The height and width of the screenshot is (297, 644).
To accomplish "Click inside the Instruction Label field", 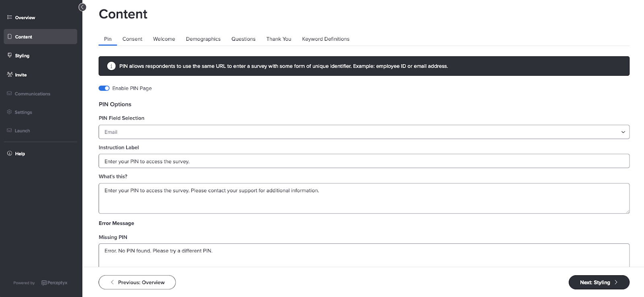I will pyautogui.click(x=364, y=161).
